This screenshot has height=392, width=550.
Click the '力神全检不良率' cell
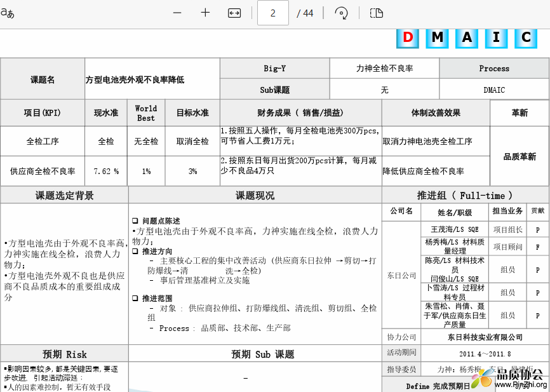tap(384, 69)
